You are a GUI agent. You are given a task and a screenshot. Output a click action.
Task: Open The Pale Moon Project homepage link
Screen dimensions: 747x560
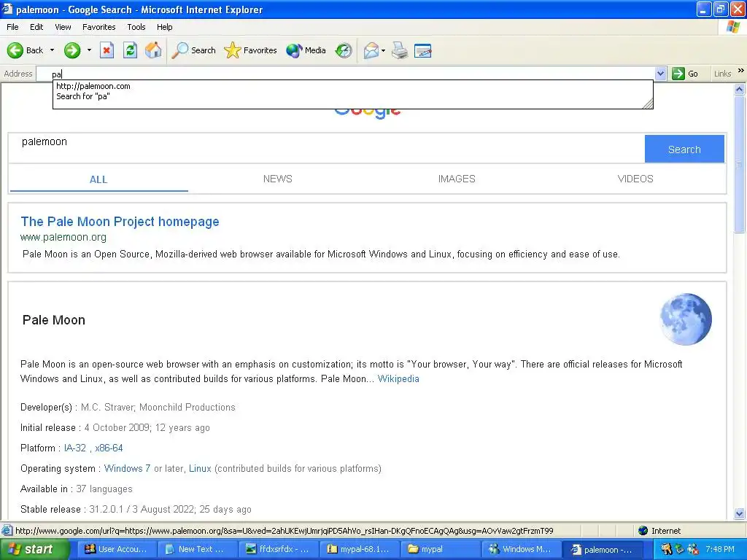tap(120, 222)
